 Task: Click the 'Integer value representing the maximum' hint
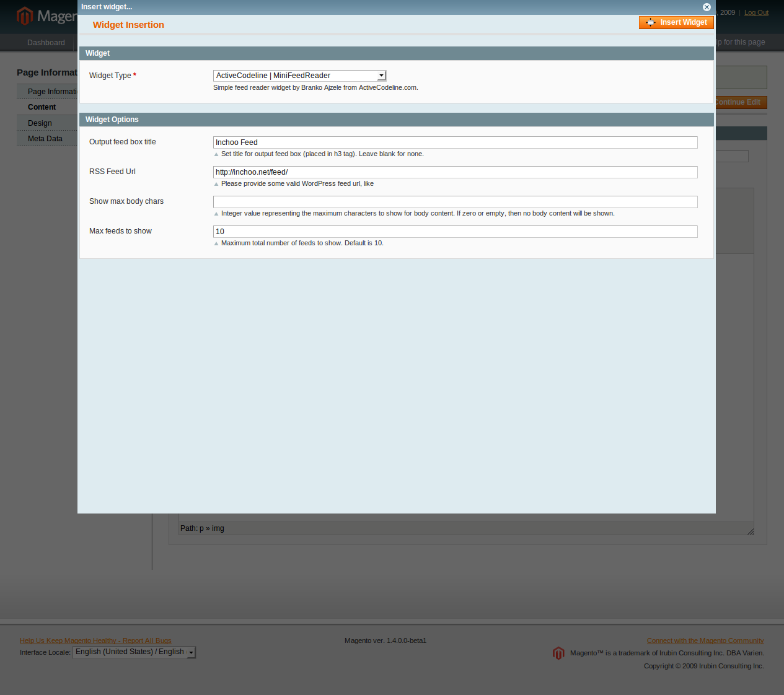pyautogui.click(x=418, y=213)
